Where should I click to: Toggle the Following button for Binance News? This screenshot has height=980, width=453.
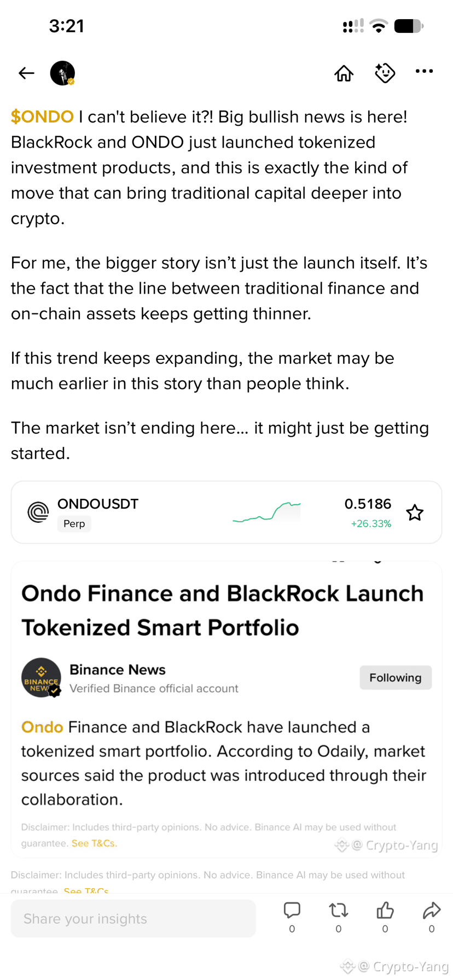tap(396, 678)
